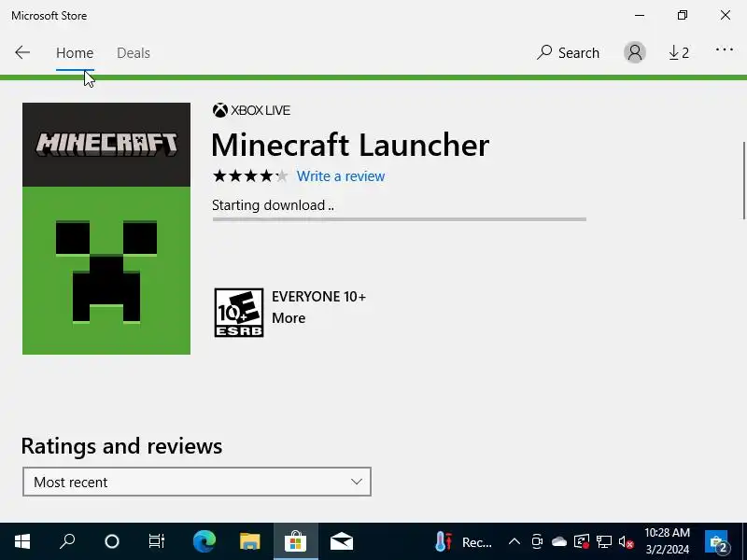Image resolution: width=747 pixels, height=560 pixels.
Task: Open the Write a review link
Action: [341, 176]
